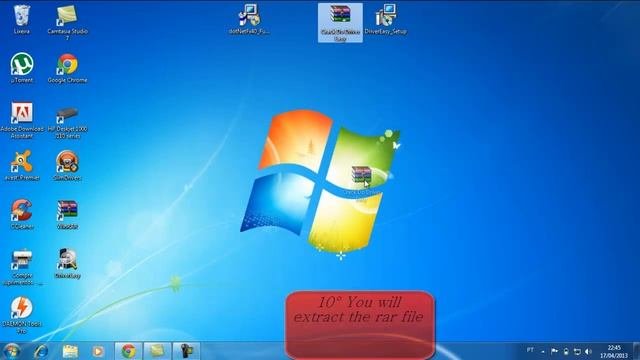Select the Adobe Download Assistant shortcut
Screen dimensions: 640x360
tap(22, 120)
